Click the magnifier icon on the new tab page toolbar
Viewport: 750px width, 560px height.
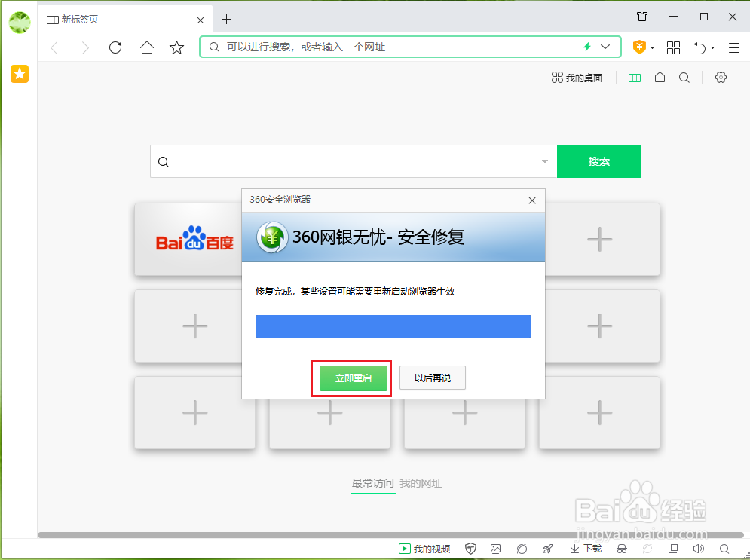click(x=684, y=78)
